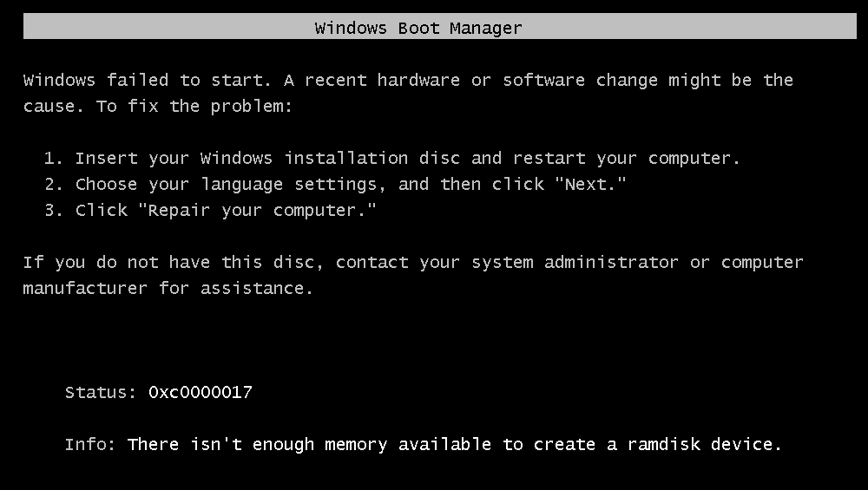Click the text "Windows failed to start."
The height and width of the screenshot is (490, 868).
pyautogui.click(x=148, y=80)
